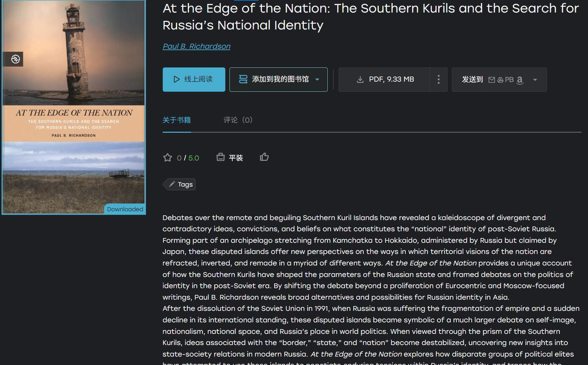Toggle the thumbs-up like icon
This screenshot has width=588, height=365.
(264, 157)
